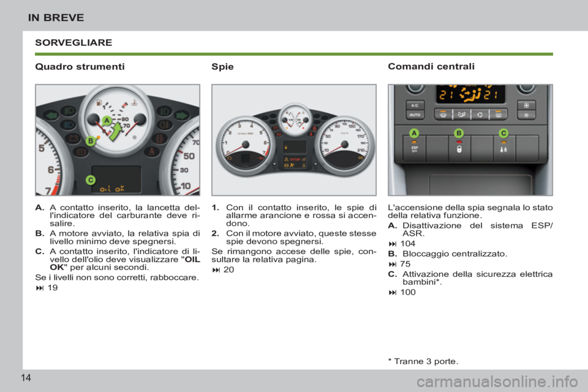Click 'Attivazione della sicurezza elettrica bambini' text
The height and width of the screenshot is (392, 588).
pos(477,278)
